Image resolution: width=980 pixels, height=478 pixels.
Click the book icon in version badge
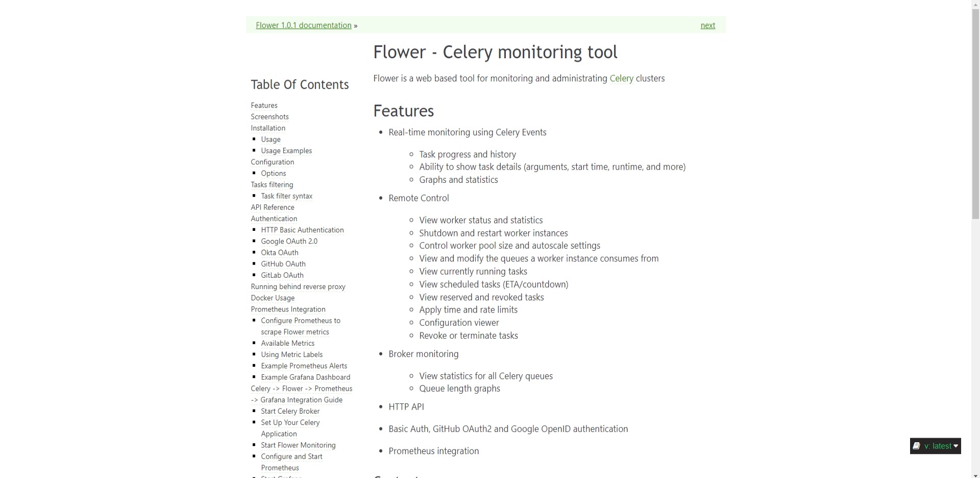click(x=916, y=446)
